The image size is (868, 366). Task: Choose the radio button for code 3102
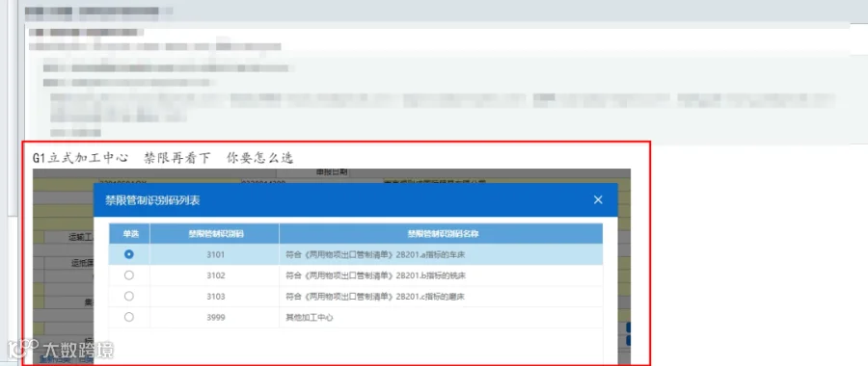(x=129, y=275)
